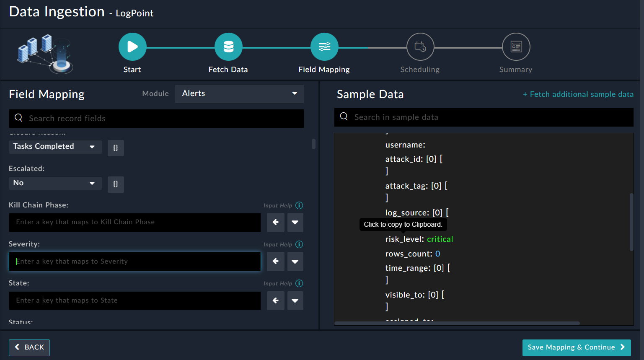Open the Module Alerts dropdown
The width and height of the screenshot is (644, 360).
[239, 93]
